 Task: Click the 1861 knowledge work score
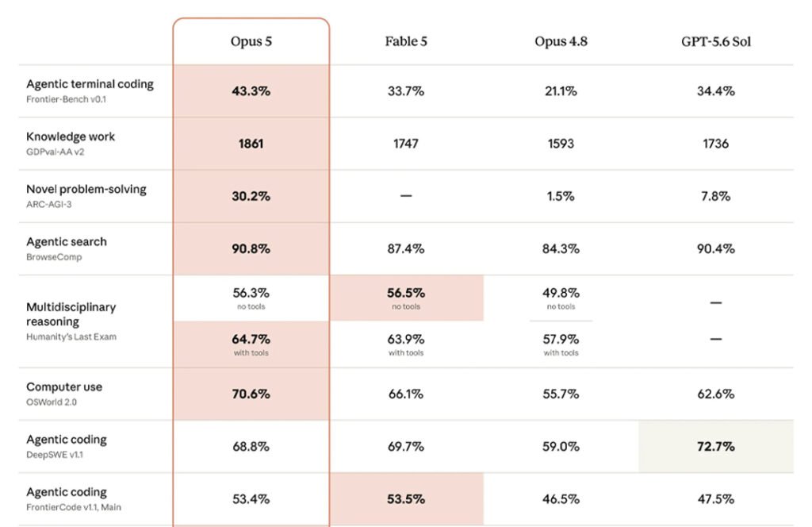(x=251, y=144)
